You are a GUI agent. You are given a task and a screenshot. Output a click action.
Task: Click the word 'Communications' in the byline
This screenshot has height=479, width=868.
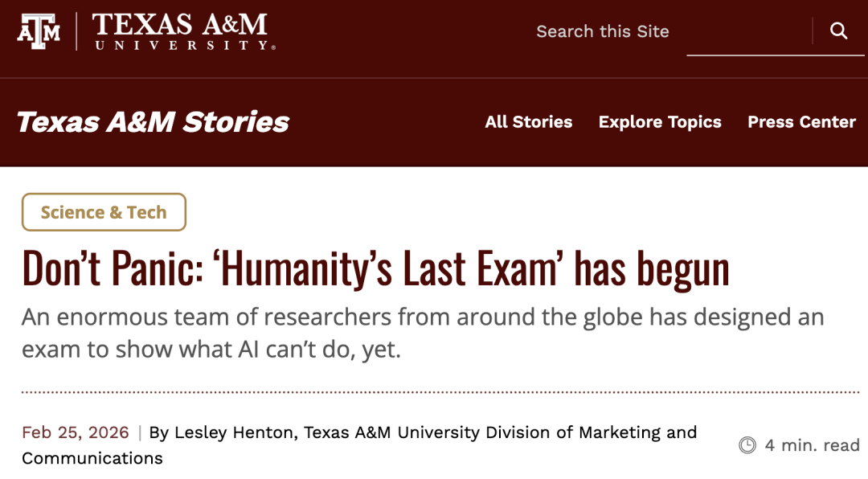point(92,458)
